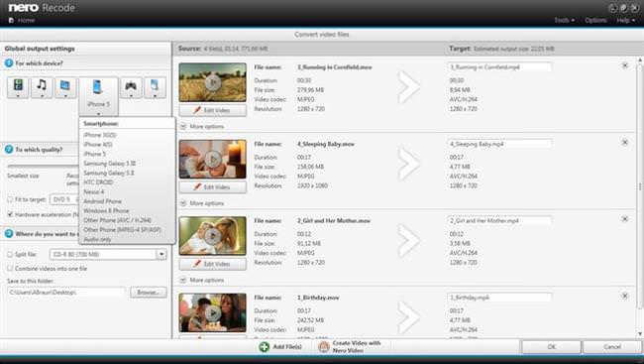The height and width of the screenshot is (364, 644).
Task: Select the tablet device icon
Action: tap(155, 86)
